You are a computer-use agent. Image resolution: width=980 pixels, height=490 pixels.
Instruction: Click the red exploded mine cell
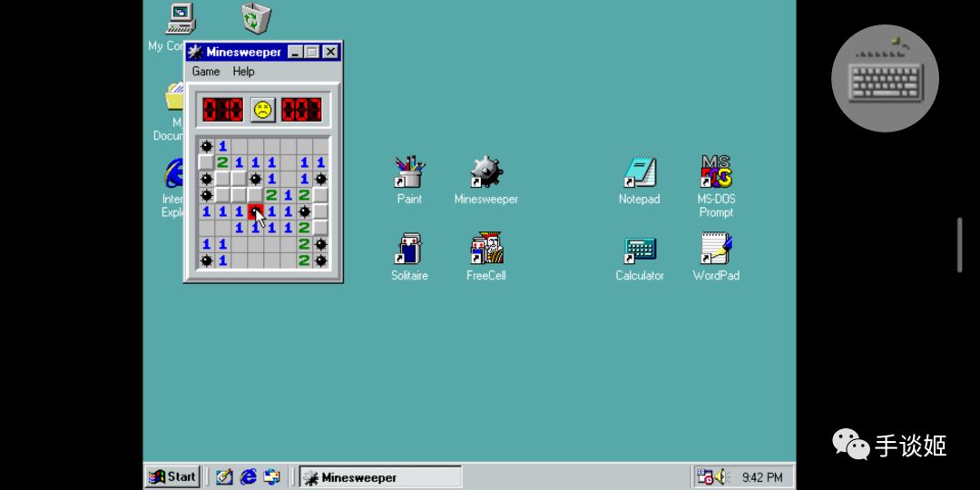[x=255, y=211]
